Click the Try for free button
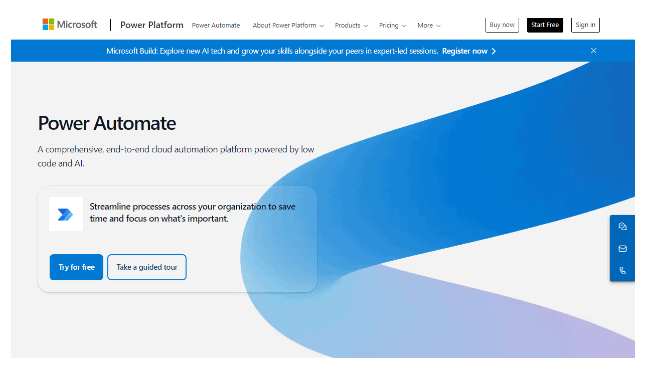The height and width of the screenshot is (368, 650). tap(76, 267)
